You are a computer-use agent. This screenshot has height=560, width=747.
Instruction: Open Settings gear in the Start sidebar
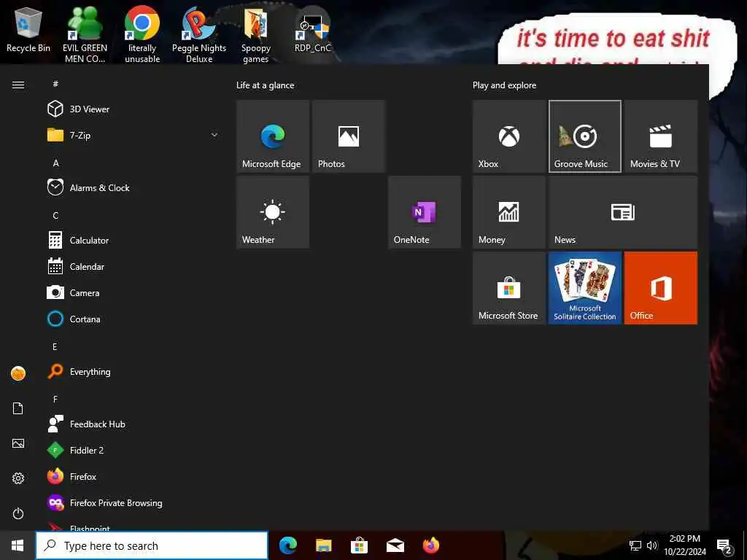coord(18,478)
